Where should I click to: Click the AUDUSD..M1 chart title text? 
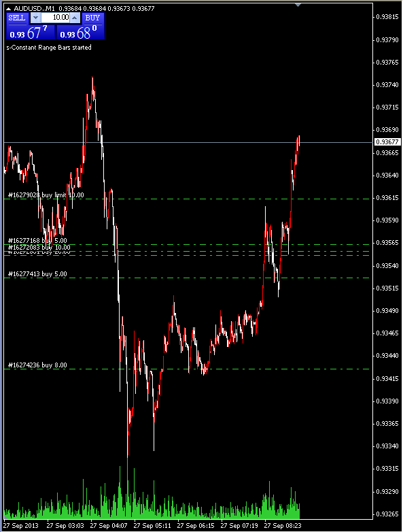pos(34,8)
